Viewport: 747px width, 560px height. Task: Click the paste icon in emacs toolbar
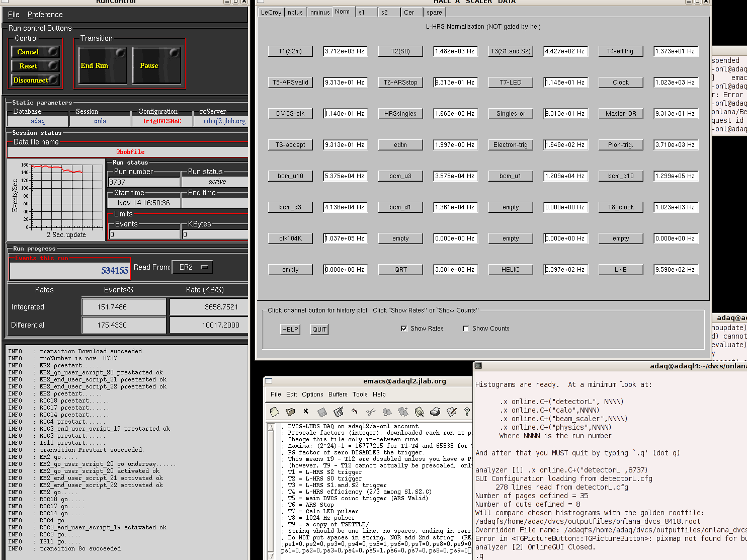[403, 412]
